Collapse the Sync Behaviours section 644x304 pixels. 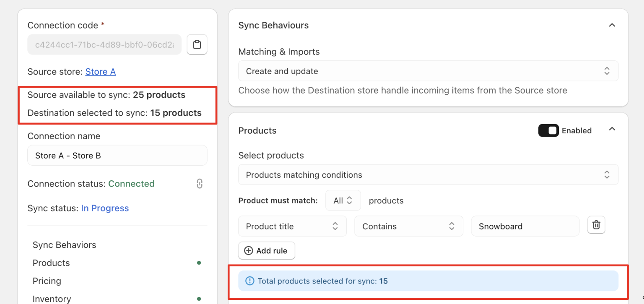click(x=612, y=25)
